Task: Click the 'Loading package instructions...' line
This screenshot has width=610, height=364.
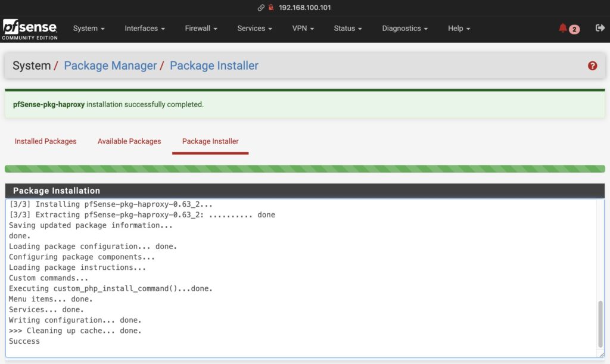Action: coord(77,267)
